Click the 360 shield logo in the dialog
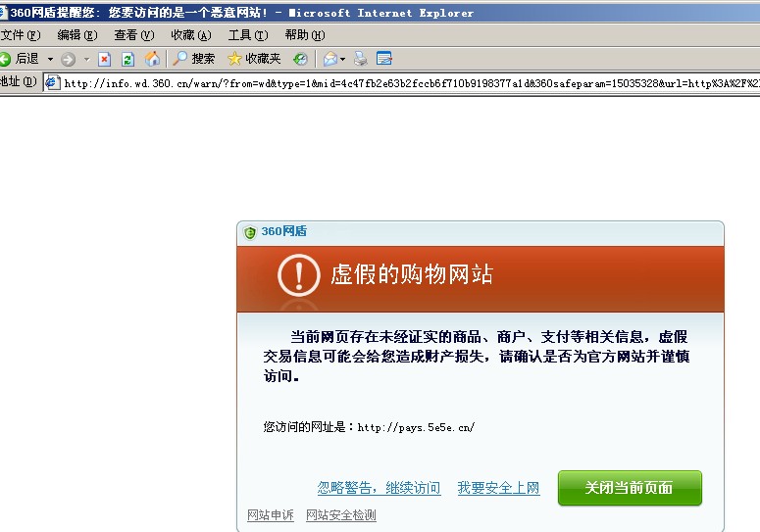Viewport: 760px width, 532px height. [x=250, y=233]
